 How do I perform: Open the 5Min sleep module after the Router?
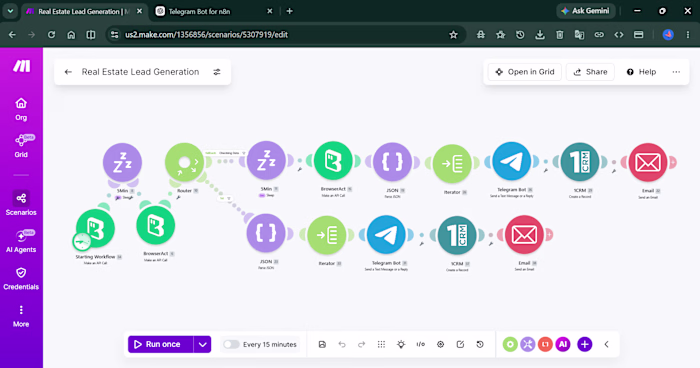(266, 161)
